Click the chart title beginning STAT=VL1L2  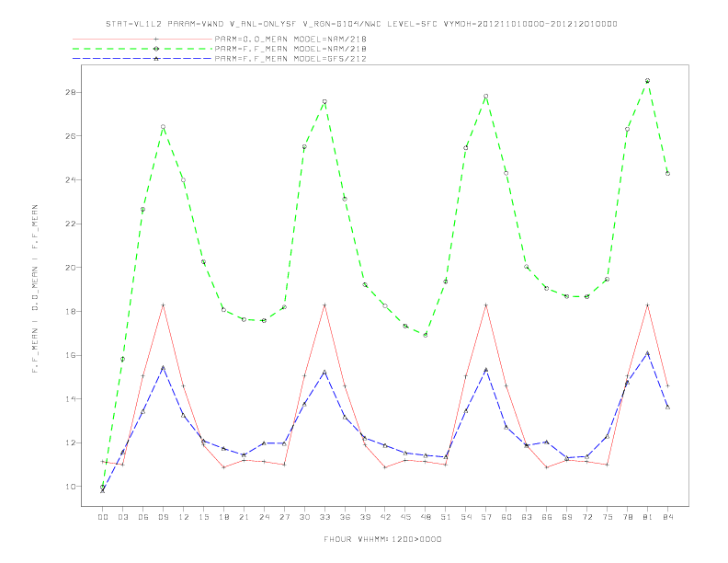[x=361, y=24]
